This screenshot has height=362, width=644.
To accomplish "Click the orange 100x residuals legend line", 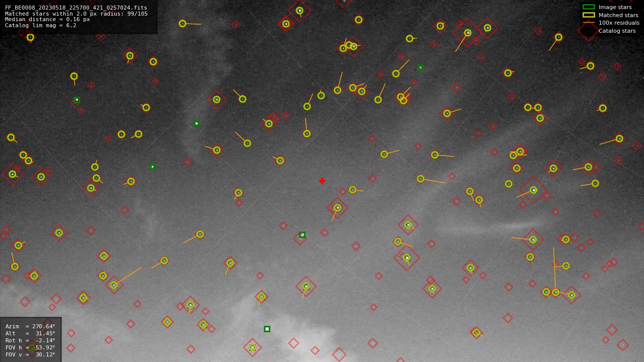I will [x=589, y=23].
